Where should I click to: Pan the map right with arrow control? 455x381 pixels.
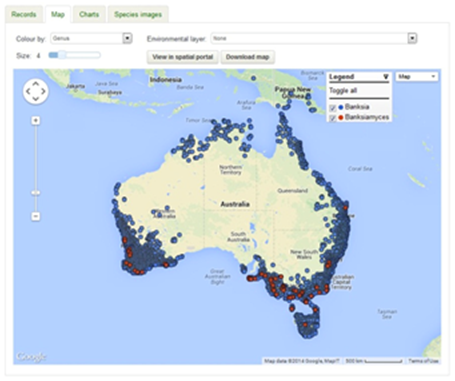[43, 91]
